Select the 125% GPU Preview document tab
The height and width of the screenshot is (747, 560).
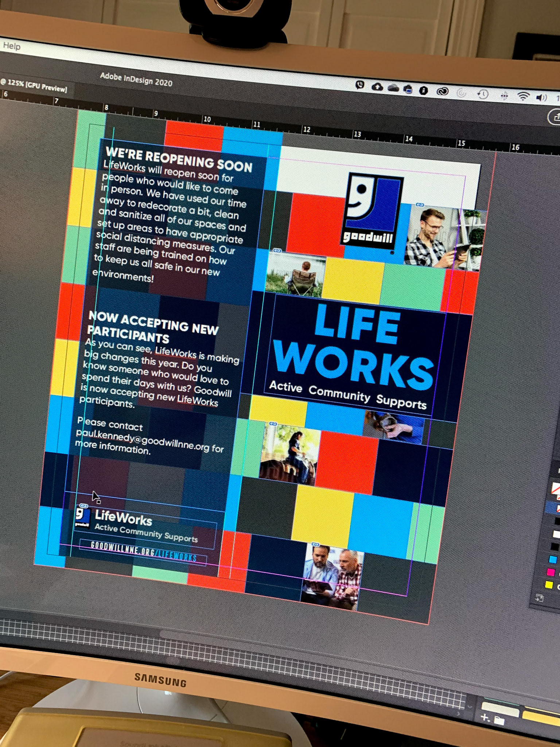pyautogui.click(x=34, y=85)
